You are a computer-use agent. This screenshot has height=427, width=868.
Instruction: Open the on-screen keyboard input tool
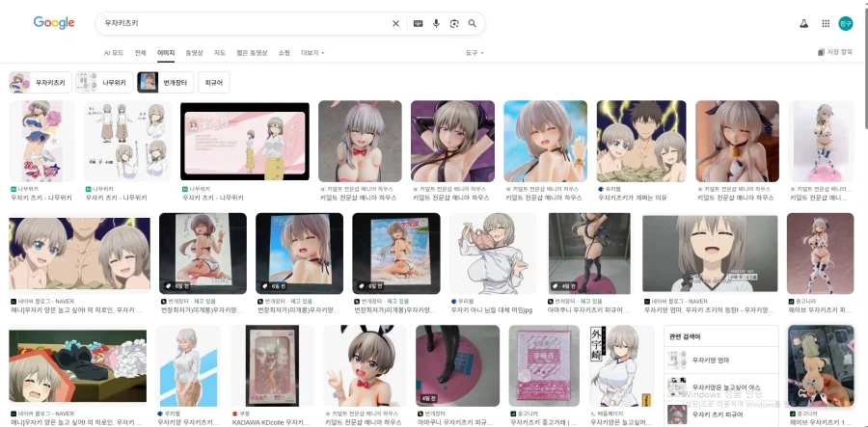click(x=418, y=23)
